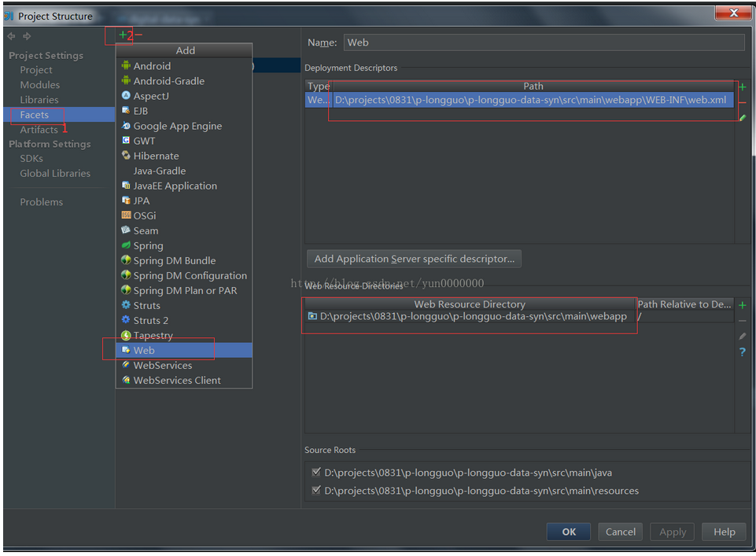Edit web resource directory with pencil icon
The height and width of the screenshot is (556, 756).
[742, 336]
